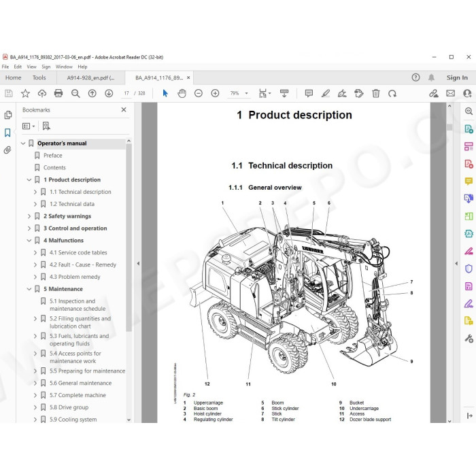Close the Bookmarks panel
476x476 pixels.
124,109
